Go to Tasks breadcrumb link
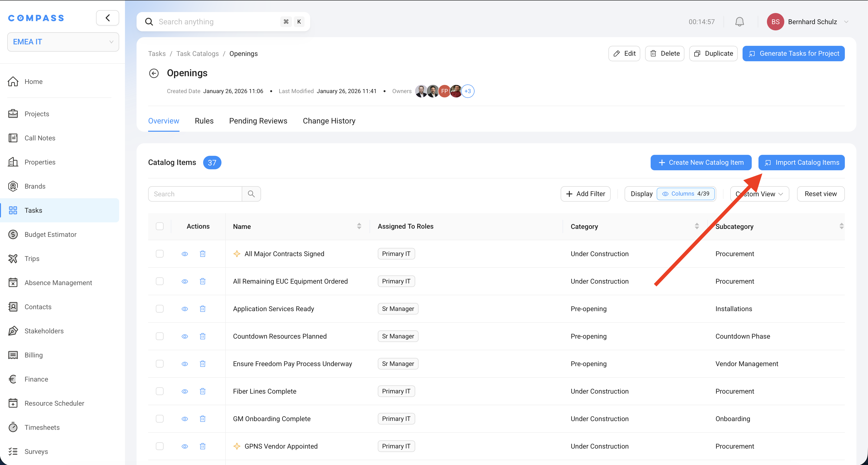Image resolution: width=868 pixels, height=465 pixels. pyautogui.click(x=157, y=54)
